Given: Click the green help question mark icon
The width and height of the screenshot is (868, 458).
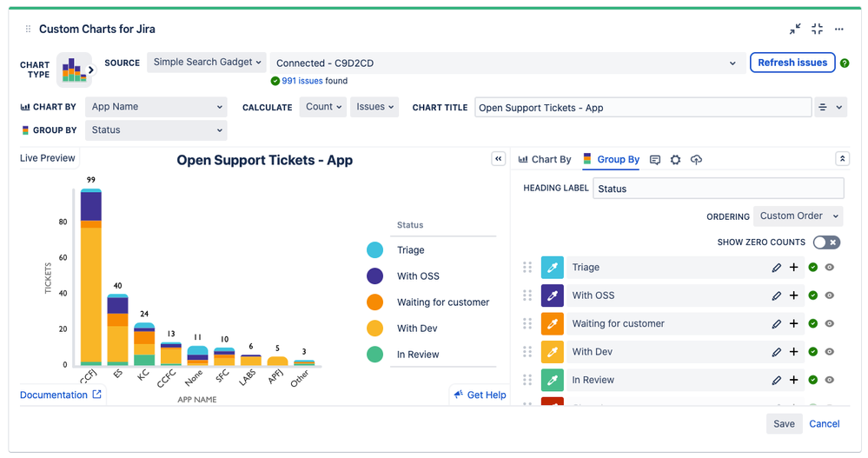Looking at the screenshot, I should [845, 63].
